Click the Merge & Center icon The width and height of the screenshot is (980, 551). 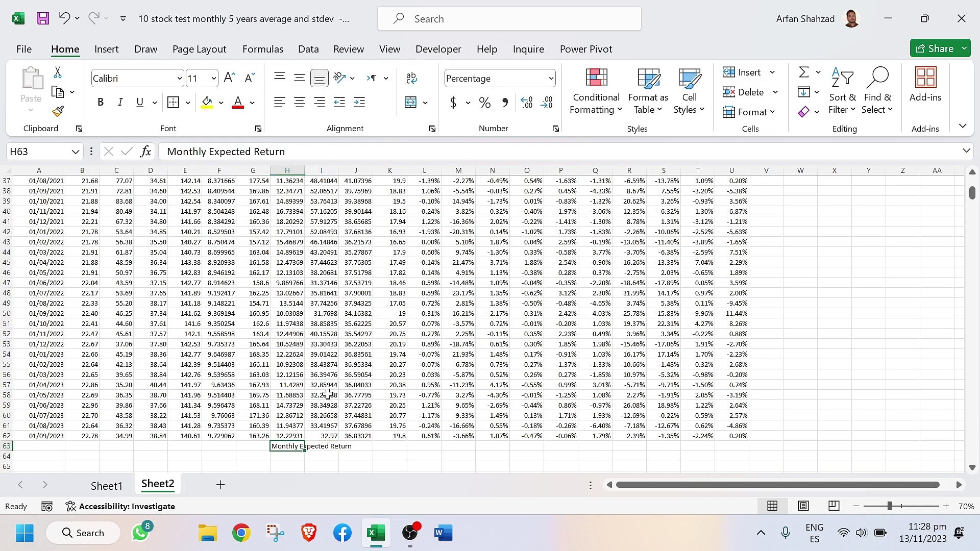pos(410,103)
